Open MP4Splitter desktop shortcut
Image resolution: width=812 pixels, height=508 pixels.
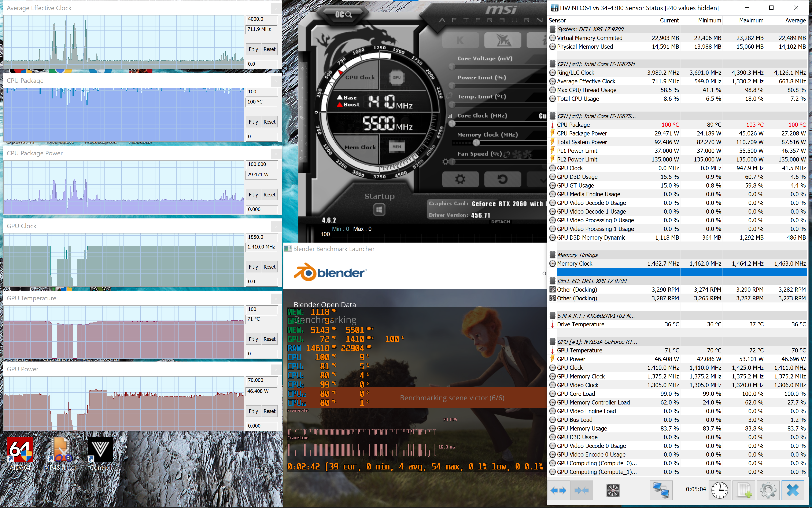60,454
